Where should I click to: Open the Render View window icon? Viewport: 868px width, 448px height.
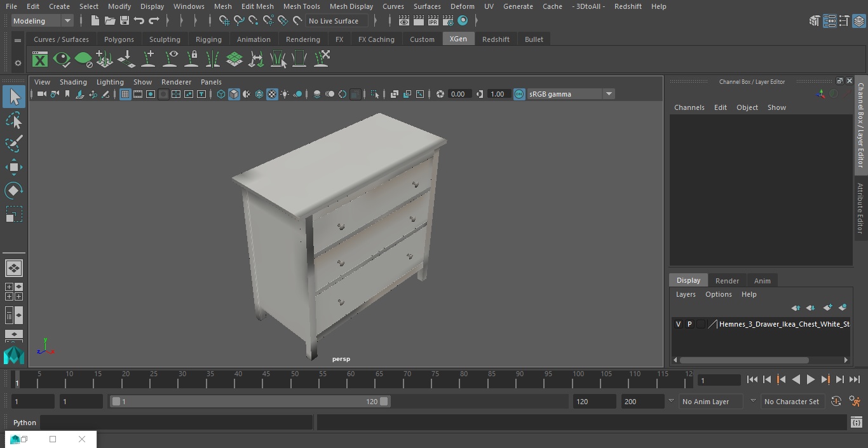pyautogui.click(x=403, y=21)
